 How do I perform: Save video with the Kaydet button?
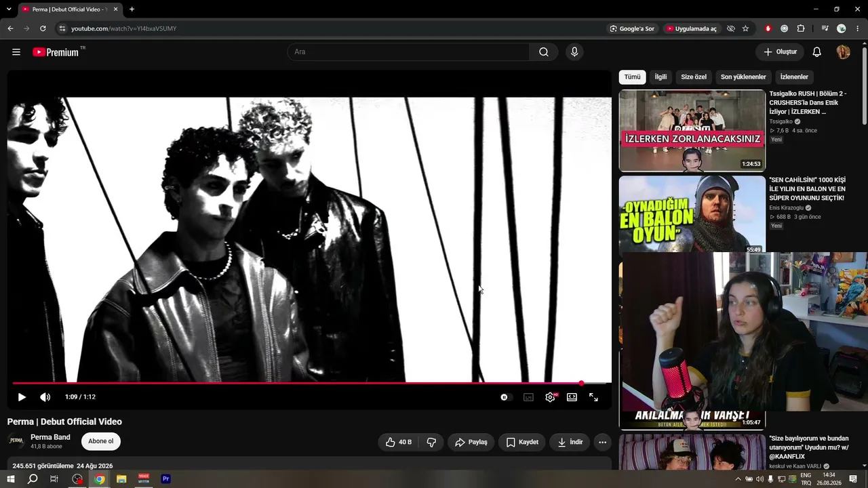point(522,442)
